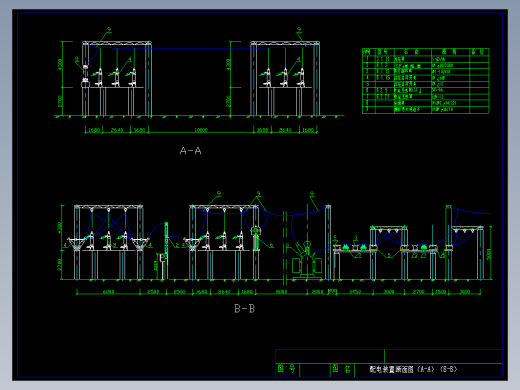520x390 pixels.
Task: Select the equipment parts table at top right
Action: tap(426, 81)
